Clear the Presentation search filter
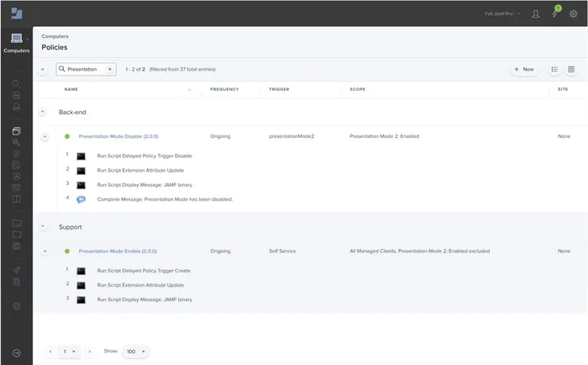Screen dimensions: 588x365 pos(110,69)
